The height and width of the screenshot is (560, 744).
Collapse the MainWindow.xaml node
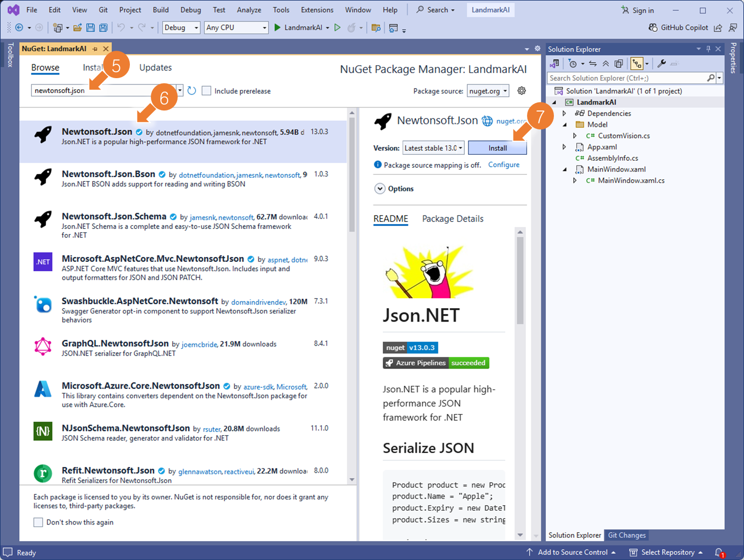pyautogui.click(x=565, y=169)
